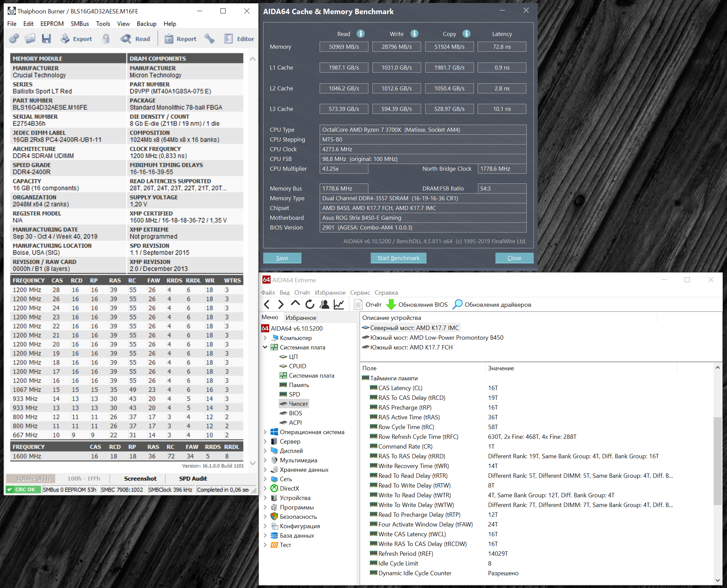
Task: Switch to the Избранное tab
Action: point(300,318)
